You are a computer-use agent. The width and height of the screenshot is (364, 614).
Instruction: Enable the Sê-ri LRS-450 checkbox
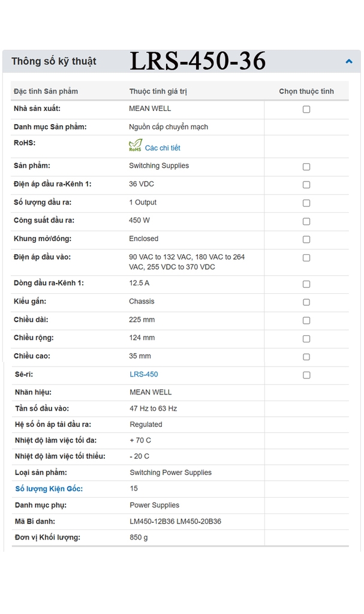[306, 375]
